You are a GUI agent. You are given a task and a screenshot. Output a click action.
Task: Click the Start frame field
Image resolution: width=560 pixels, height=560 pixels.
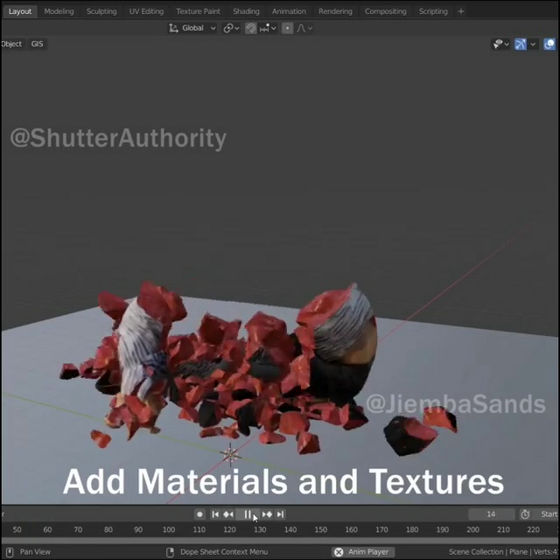pos(548,514)
